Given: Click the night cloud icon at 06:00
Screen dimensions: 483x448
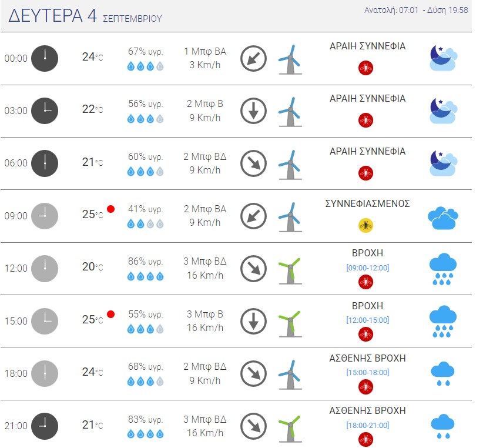Looking at the screenshot, I should [443, 163].
